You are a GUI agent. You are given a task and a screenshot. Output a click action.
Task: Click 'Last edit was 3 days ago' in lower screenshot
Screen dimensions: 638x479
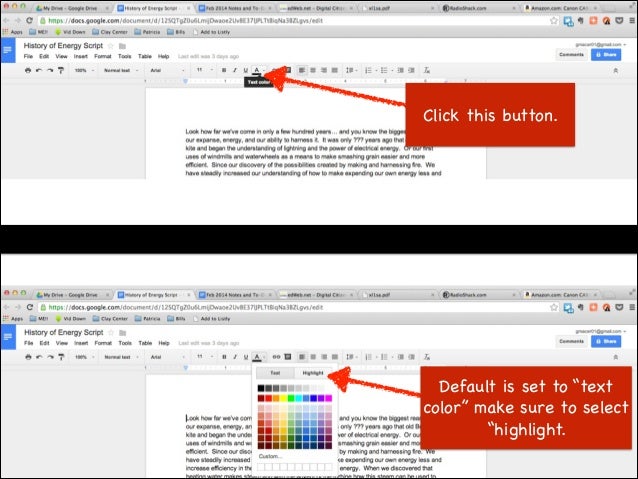point(209,343)
